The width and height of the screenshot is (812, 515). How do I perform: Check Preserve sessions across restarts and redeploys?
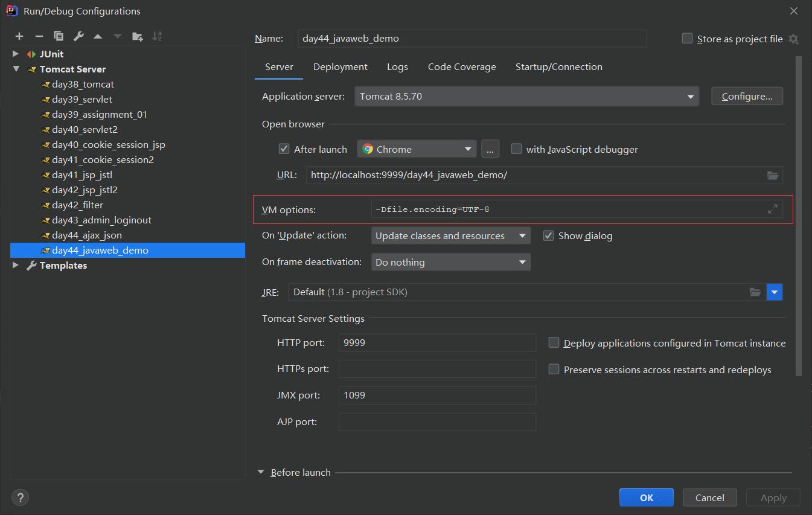tap(554, 369)
